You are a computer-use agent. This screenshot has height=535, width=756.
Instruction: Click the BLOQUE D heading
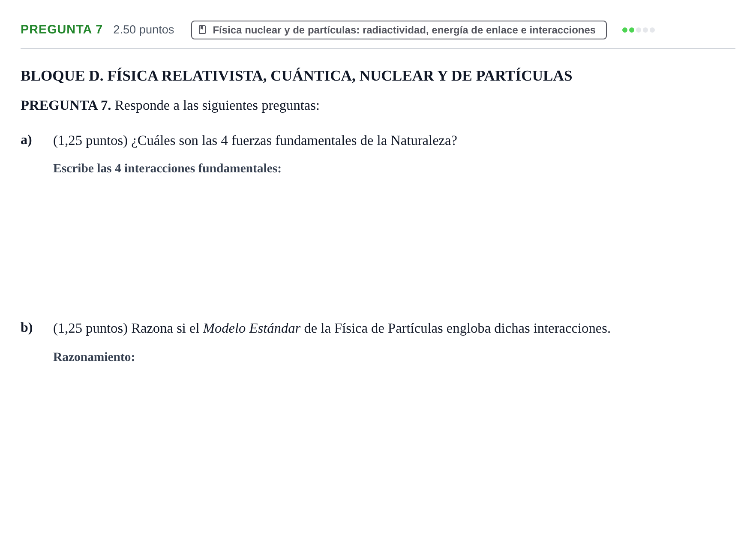click(296, 76)
